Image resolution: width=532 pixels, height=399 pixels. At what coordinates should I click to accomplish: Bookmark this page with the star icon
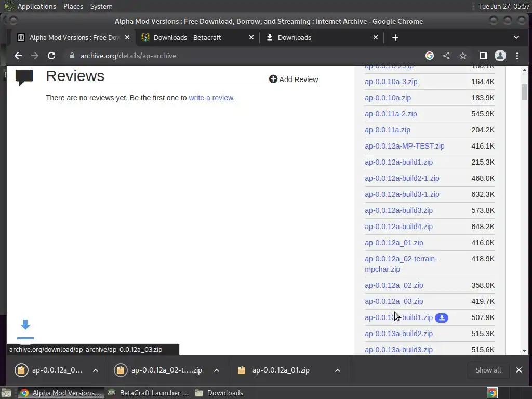(463, 56)
